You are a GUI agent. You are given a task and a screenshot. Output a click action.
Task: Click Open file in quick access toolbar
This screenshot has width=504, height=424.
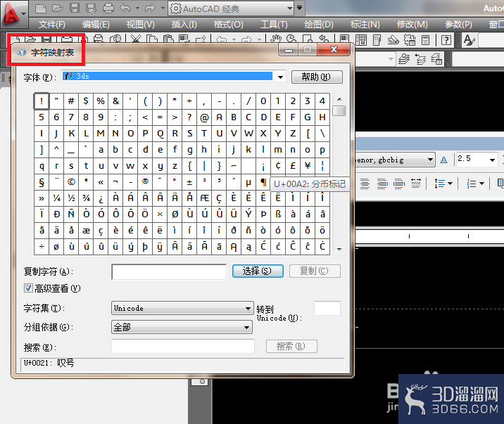tap(58, 8)
